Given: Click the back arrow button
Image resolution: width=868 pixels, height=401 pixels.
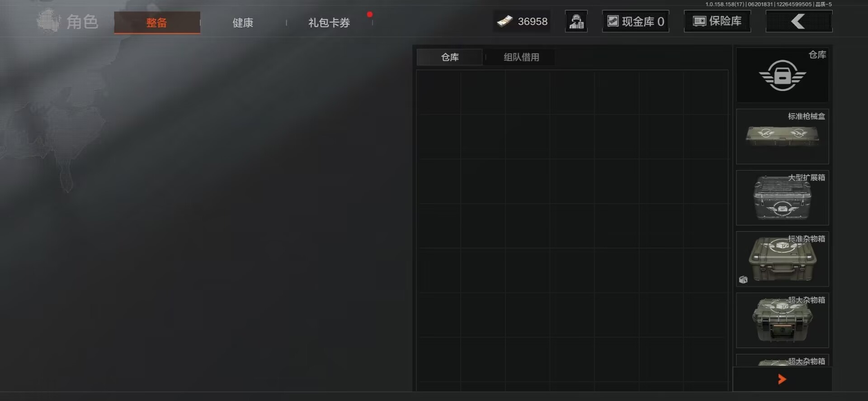Looking at the screenshot, I should click(799, 21).
